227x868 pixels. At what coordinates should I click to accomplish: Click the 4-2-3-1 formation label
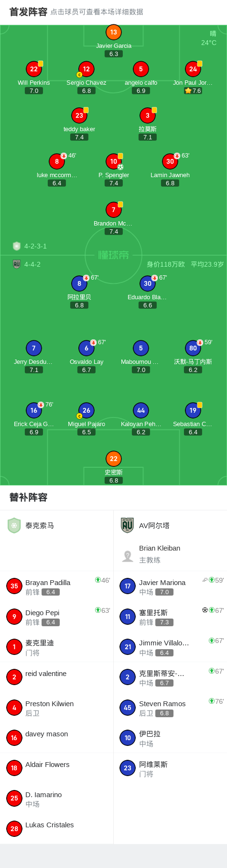35,246
